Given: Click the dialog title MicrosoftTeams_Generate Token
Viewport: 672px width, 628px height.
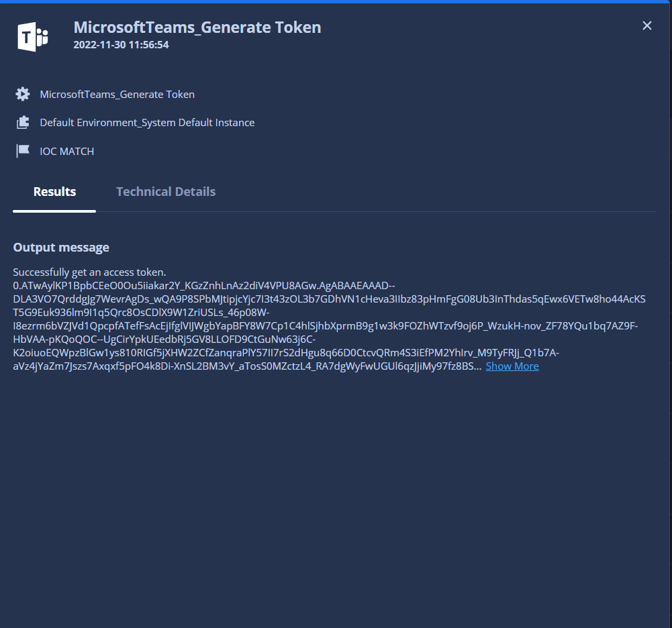Looking at the screenshot, I should click(197, 27).
